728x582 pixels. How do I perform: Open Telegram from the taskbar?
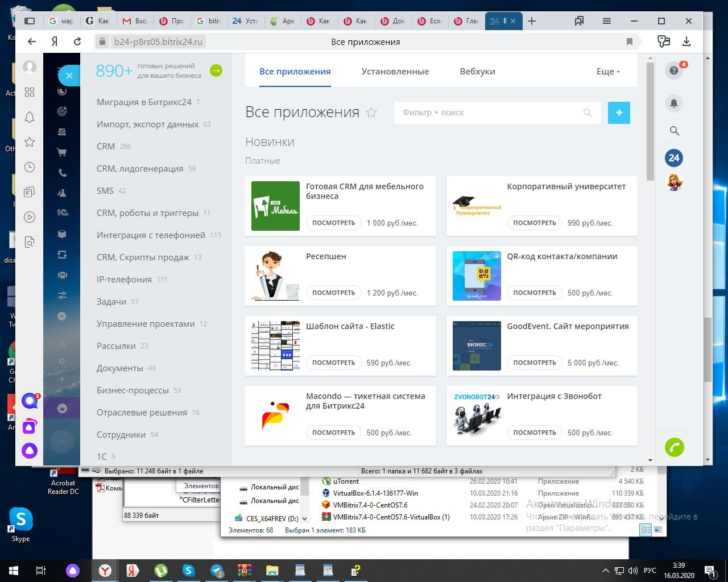pyautogui.click(x=217, y=570)
